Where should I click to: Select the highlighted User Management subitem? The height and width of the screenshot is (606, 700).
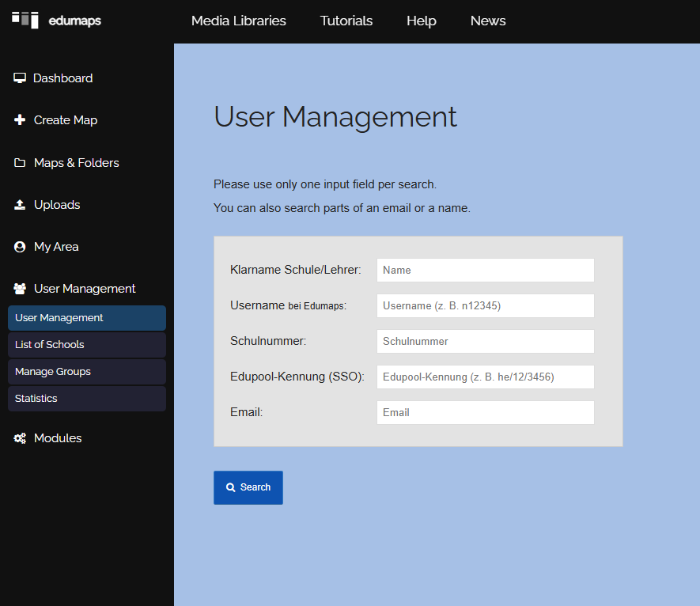click(x=87, y=318)
